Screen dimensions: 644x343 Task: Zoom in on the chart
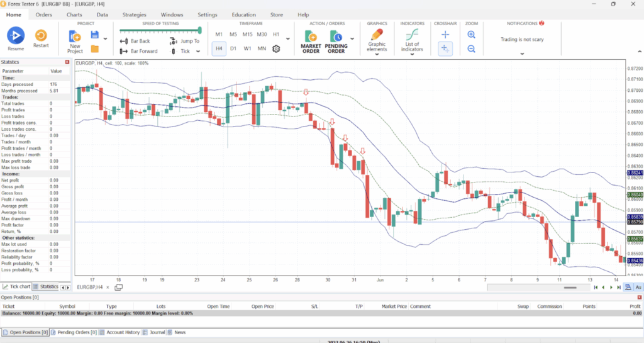click(471, 35)
